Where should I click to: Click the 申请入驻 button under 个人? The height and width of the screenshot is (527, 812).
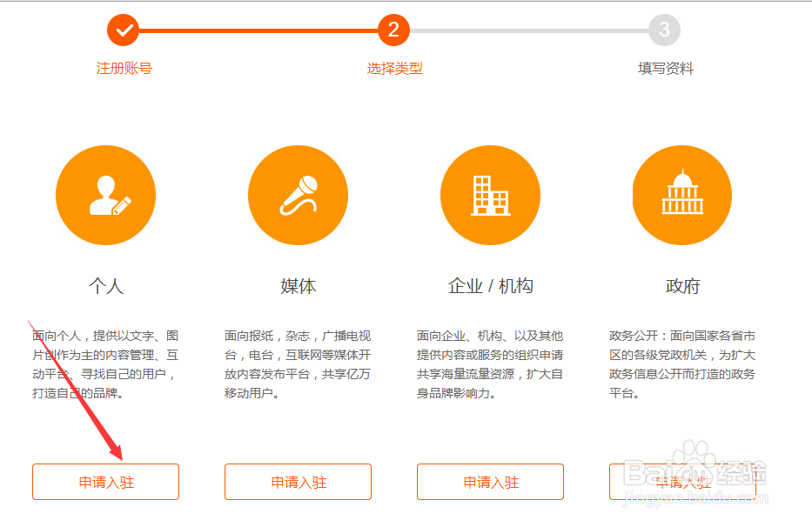coord(105,482)
